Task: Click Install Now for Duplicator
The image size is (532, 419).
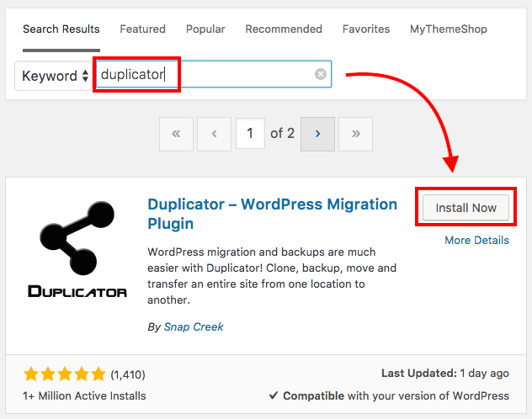Action: pos(465,208)
